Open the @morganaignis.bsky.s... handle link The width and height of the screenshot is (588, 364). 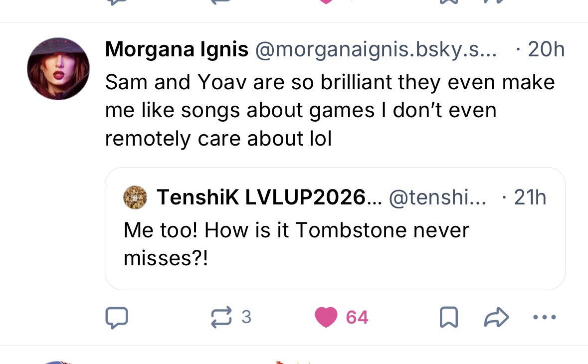(376, 49)
